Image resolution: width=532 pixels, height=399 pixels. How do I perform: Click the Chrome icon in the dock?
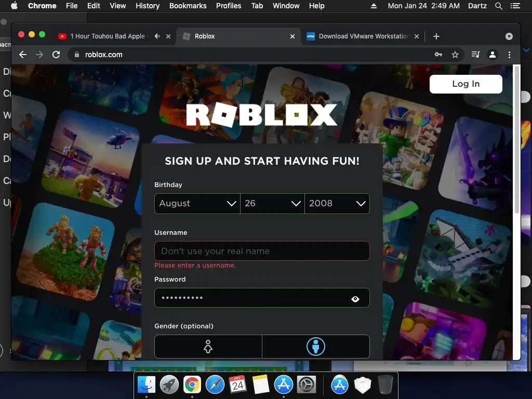[x=192, y=385]
